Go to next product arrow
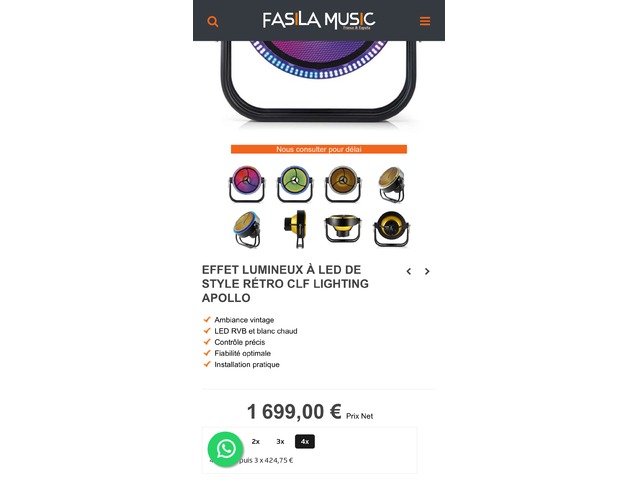The height and width of the screenshot is (480, 640). [x=427, y=271]
